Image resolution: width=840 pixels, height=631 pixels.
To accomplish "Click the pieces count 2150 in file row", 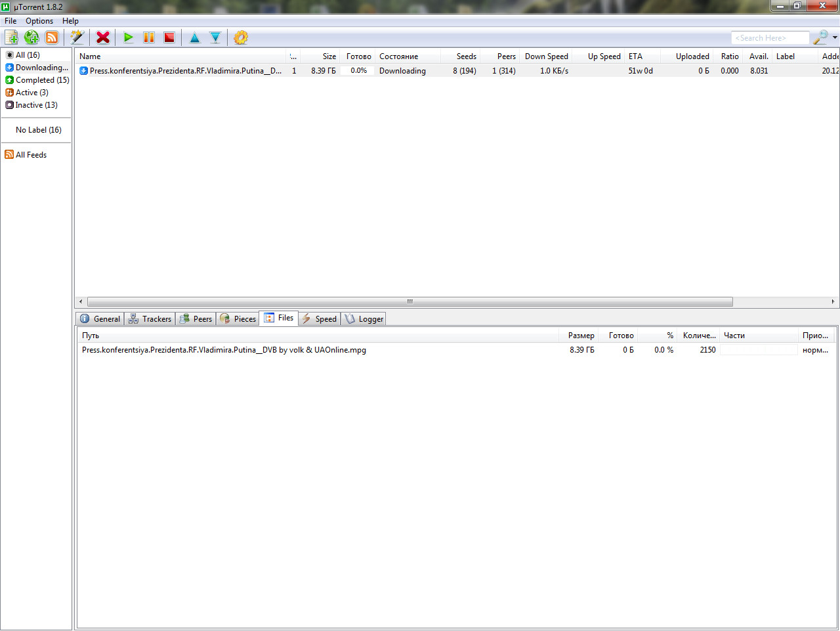I will click(x=707, y=350).
